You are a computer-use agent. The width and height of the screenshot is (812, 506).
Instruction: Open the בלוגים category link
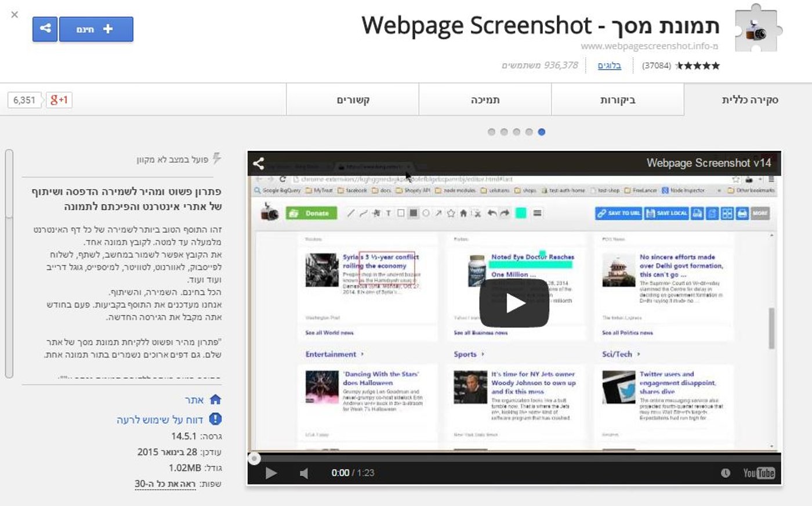609,66
